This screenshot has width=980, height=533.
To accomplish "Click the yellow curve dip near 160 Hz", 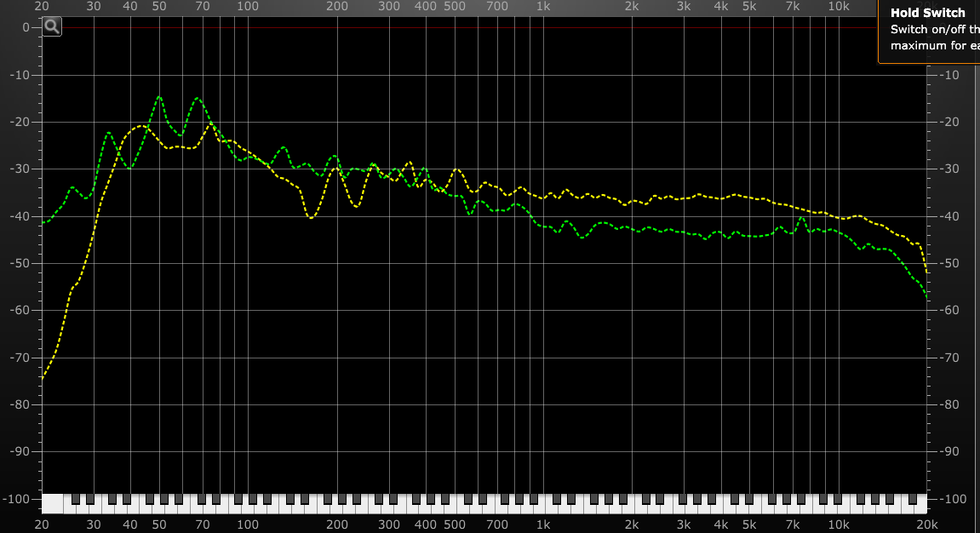I will 311,218.
